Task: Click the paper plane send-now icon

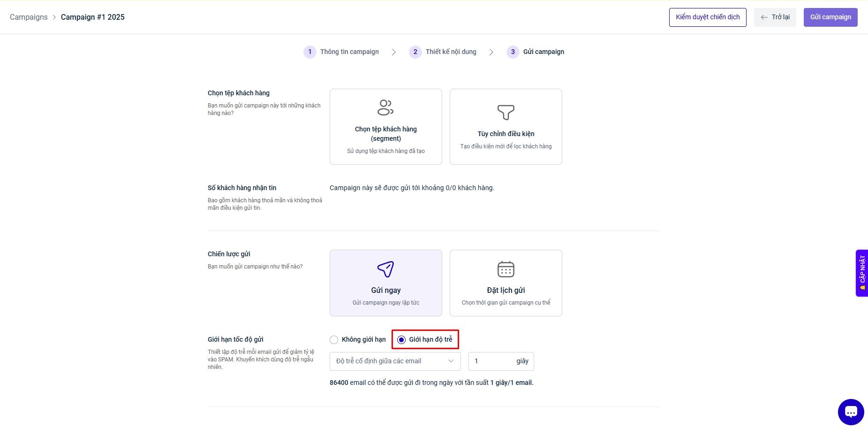Action: [x=385, y=269]
